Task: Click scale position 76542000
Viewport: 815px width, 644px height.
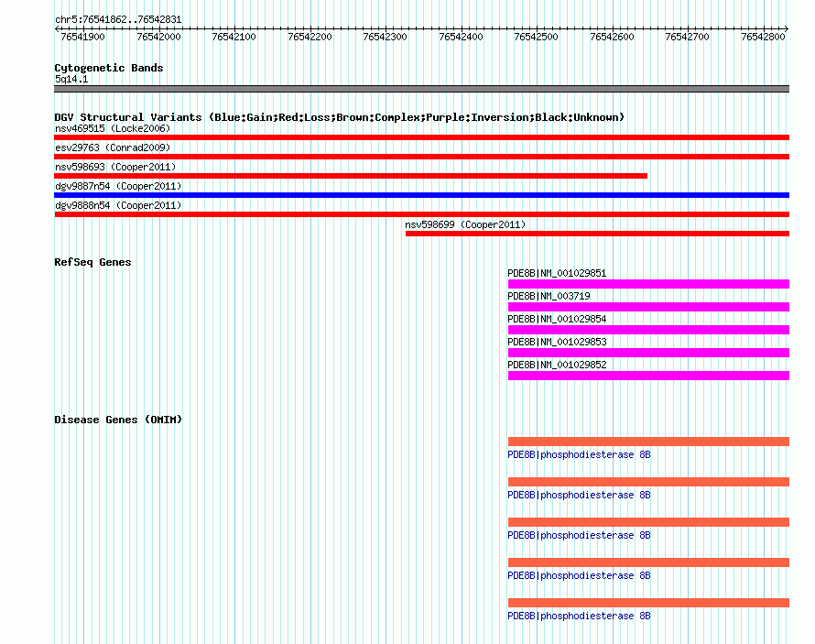Action: pyautogui.click(x=158, y=37)
